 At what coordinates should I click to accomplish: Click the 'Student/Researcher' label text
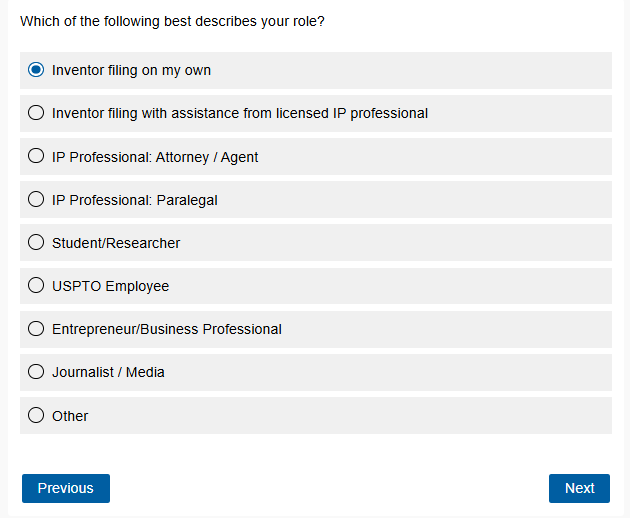[x=116, y=243]
